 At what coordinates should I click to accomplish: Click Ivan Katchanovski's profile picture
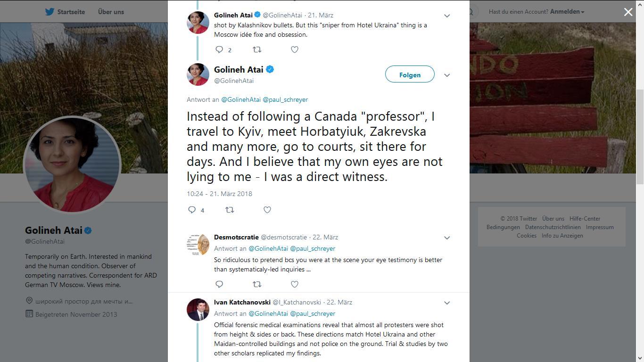198,310
